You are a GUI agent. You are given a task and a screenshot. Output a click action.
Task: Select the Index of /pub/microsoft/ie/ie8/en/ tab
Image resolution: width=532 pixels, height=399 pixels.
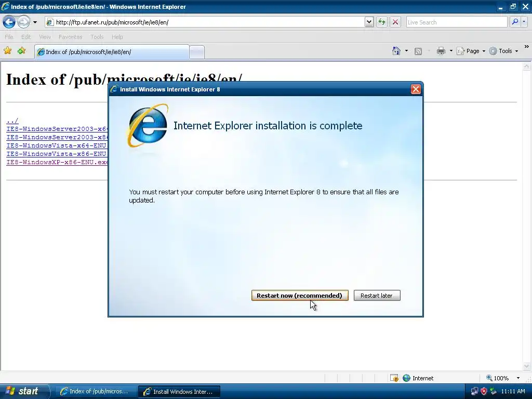(112, 52)
